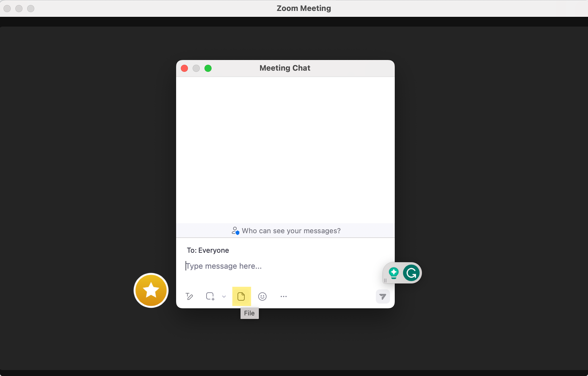Click the person shield privacy icon

[235, 231]
